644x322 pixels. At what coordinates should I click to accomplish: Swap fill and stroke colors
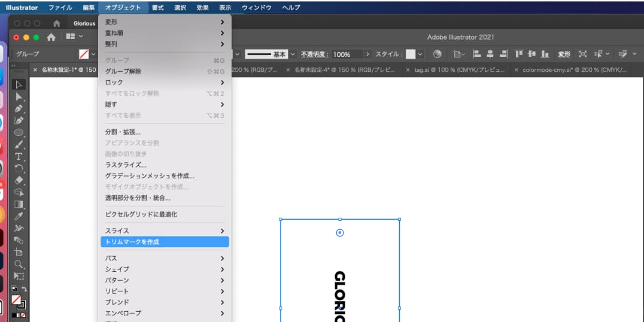[x=24, y=289]
